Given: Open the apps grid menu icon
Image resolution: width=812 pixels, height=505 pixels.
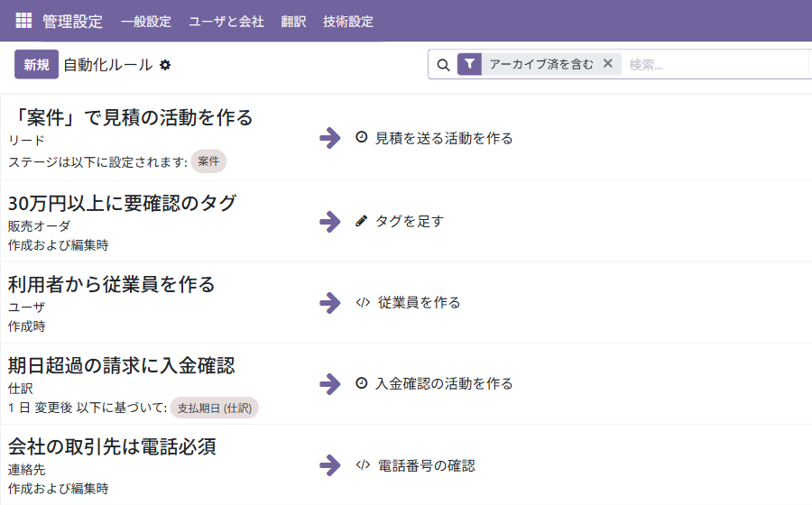Looking at the screenshot, I should 23,21.
